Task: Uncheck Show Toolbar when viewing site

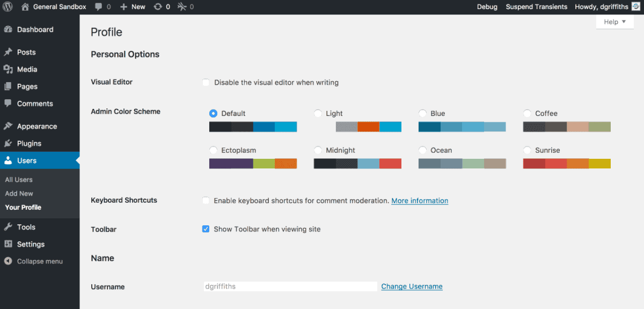Action: (206, 229)
